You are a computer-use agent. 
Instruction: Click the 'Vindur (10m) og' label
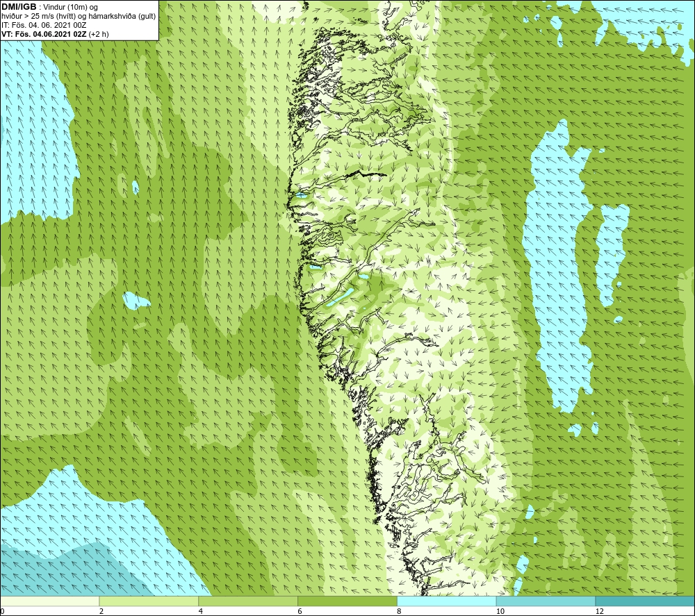(71, 7)
